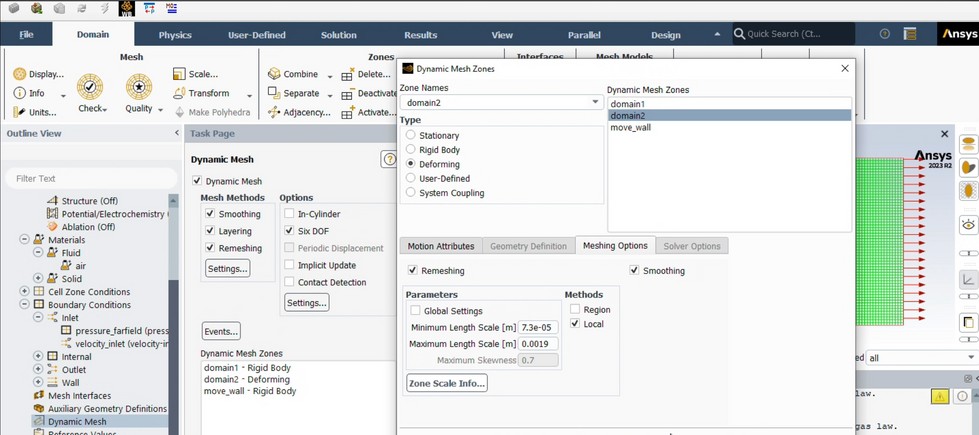
Task: Select the User-Defined zone type
Action: pos(410,178)
